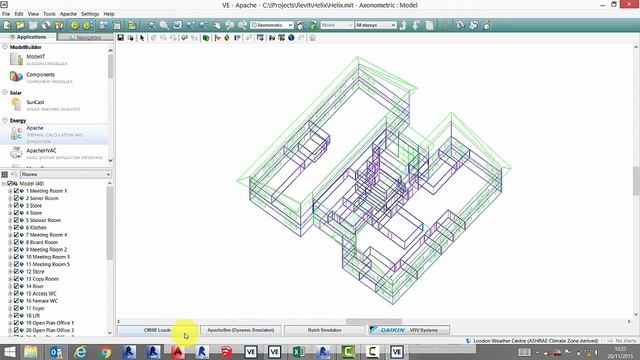Click the zoom window icon in the main toolbar
640x360 pixels.
(177, 25)
